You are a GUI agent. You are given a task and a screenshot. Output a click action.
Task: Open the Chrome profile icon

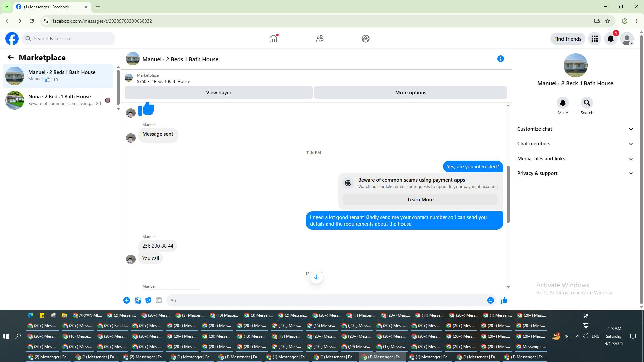625,21
